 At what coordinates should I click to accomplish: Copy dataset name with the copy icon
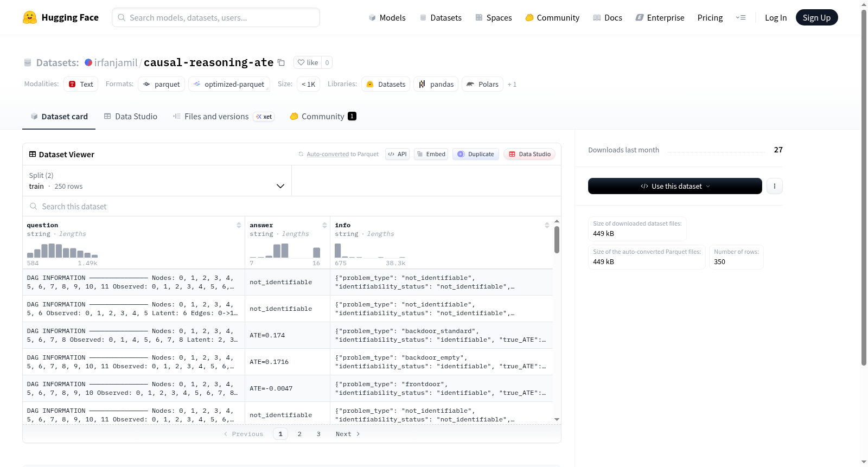pos(281,62)
